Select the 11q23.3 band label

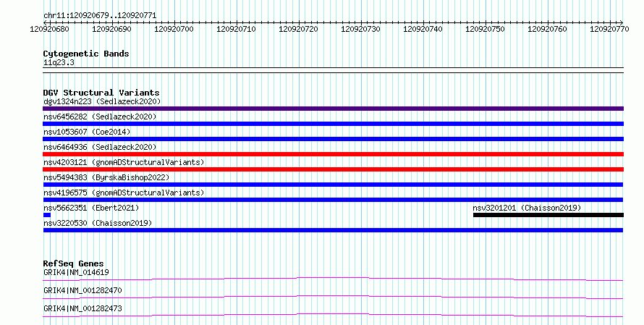point(59,63)
